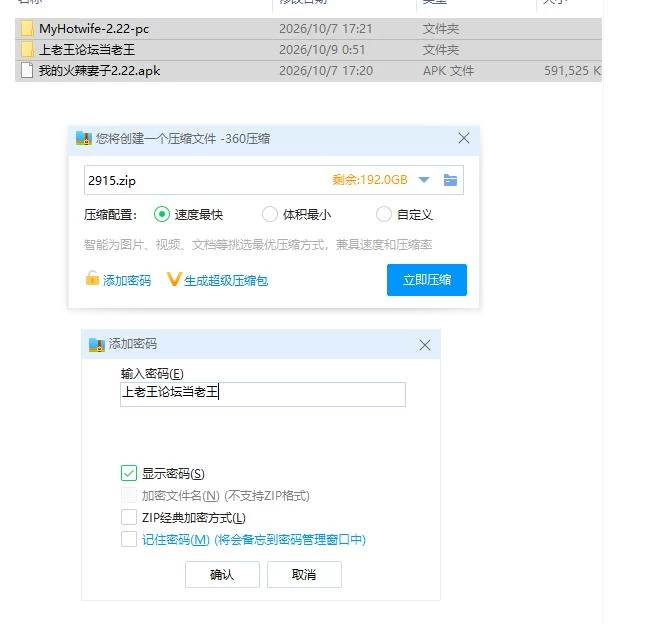This screenshot has width=647, height=624.
Task: Check the 记住密码(M) checkbox
Action: 129,539
